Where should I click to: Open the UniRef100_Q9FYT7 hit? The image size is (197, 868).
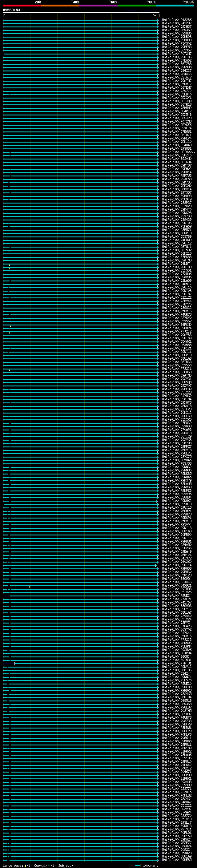(x=176, y=610)
